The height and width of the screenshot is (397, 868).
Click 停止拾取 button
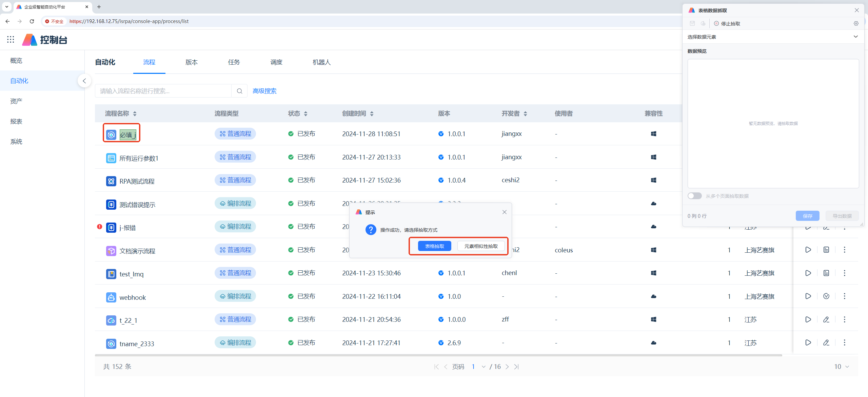pyautogui.click(x=727, y=23)
